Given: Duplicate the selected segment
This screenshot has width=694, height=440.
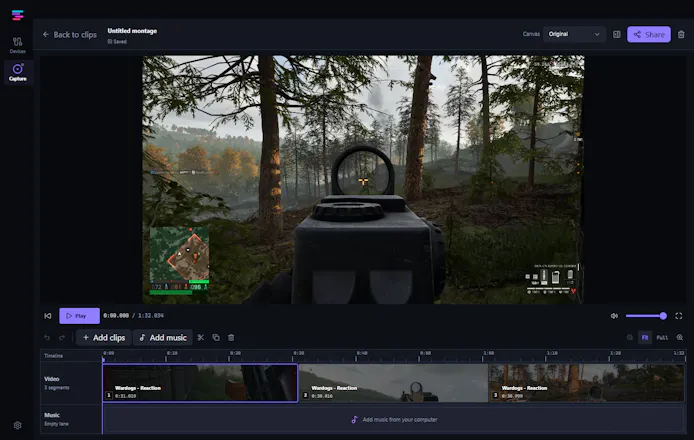Looking at the screenshot, I should [216, 338].
